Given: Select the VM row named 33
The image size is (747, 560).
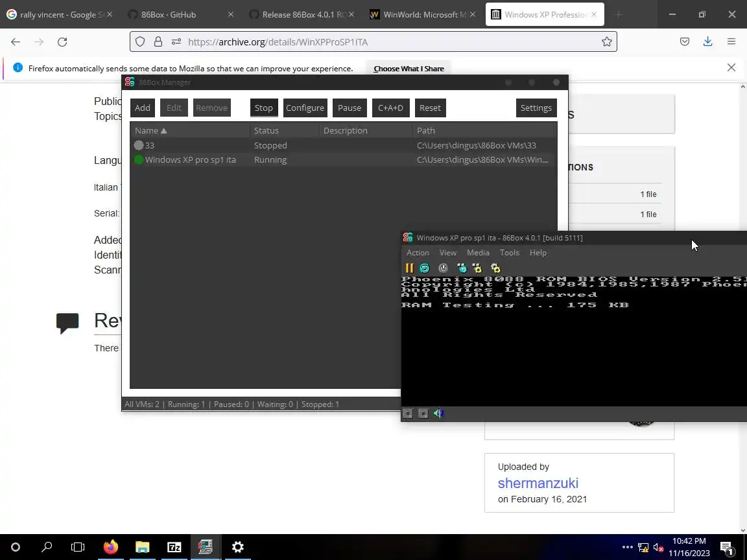Looking at the screenshot, I should pos(343,145).
